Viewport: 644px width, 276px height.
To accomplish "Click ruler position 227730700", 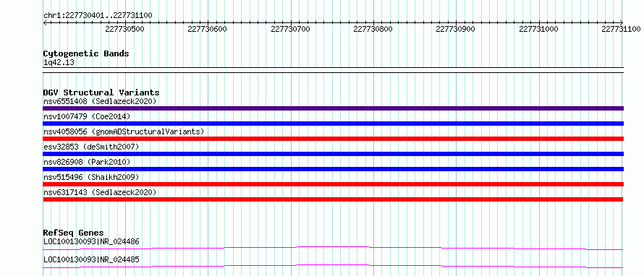I will click(290, 29).
